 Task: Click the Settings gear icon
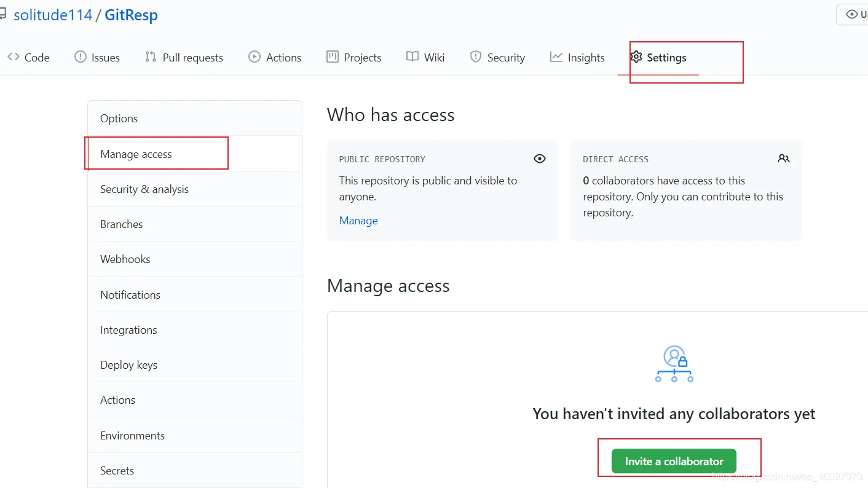click(x=636, y=57)
